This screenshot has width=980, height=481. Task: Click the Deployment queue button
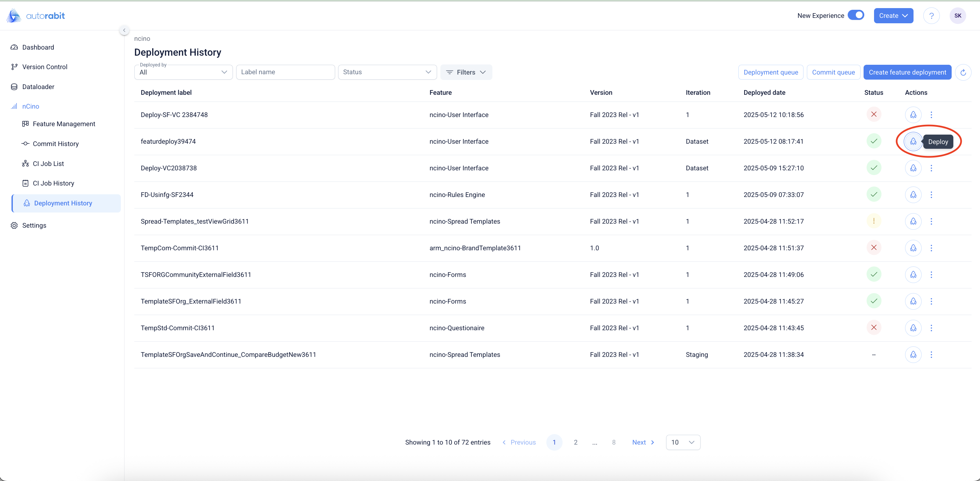pos(770,72)
